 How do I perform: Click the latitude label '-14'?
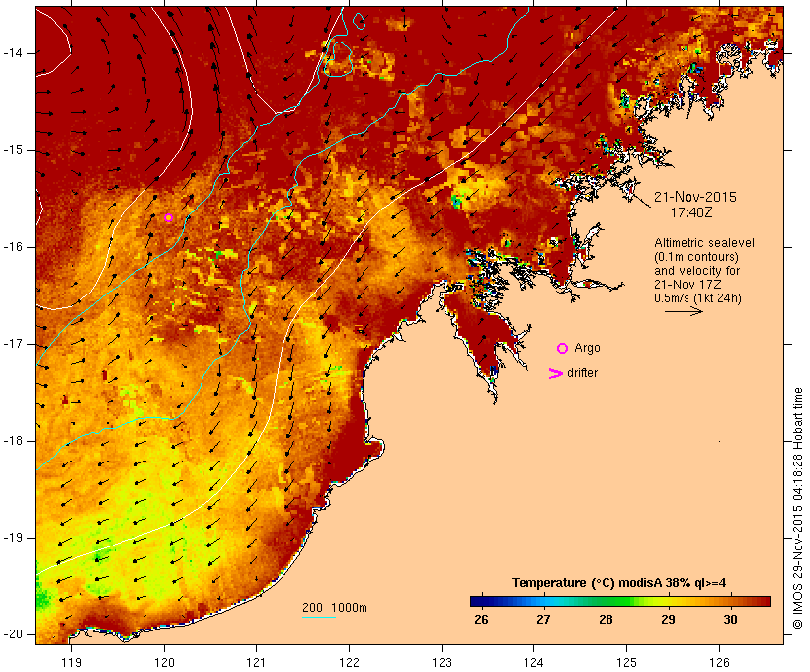coord(13,53)
